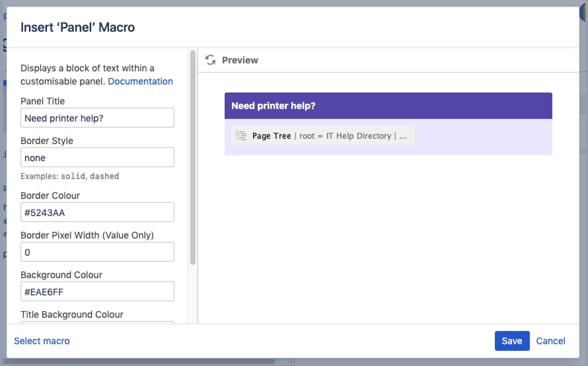Viewport: 588px width, 366px height.
Task: Click the Title Background Colour label
Action: click(72, 314)
